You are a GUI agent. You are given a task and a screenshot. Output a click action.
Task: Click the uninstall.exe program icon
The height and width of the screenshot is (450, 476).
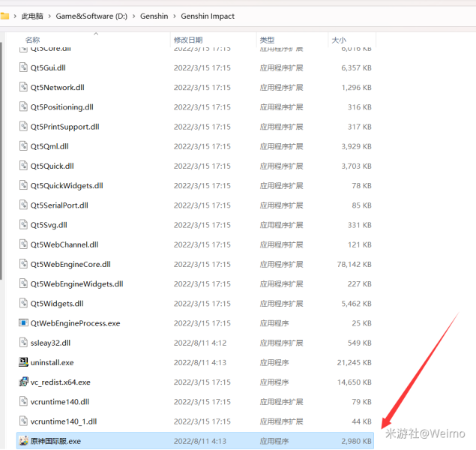pos(23,362)
